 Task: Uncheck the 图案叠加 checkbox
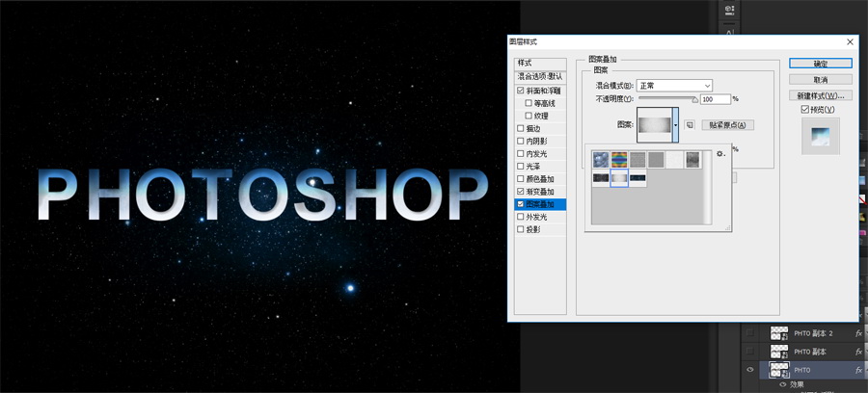(x=520, y=204)
